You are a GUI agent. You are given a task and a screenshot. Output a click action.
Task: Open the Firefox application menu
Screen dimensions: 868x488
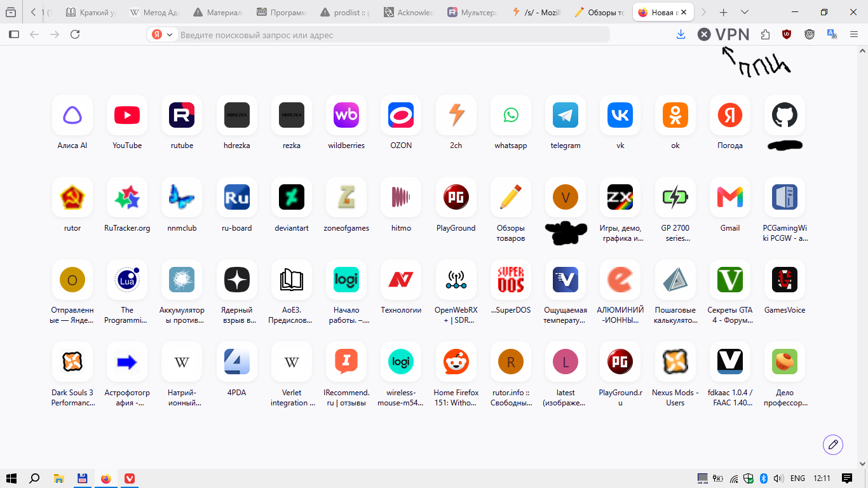click(854, 34)
